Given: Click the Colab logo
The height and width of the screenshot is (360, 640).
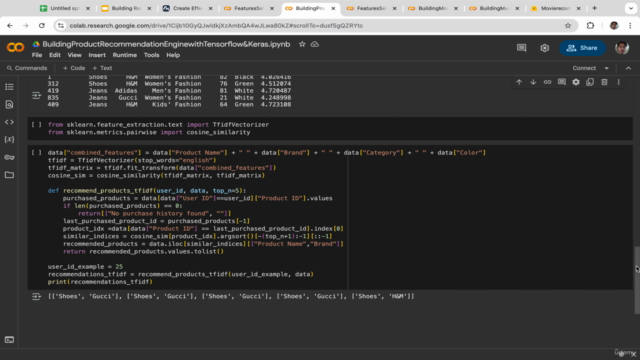Looking at the screenshot, I should 15,48.
